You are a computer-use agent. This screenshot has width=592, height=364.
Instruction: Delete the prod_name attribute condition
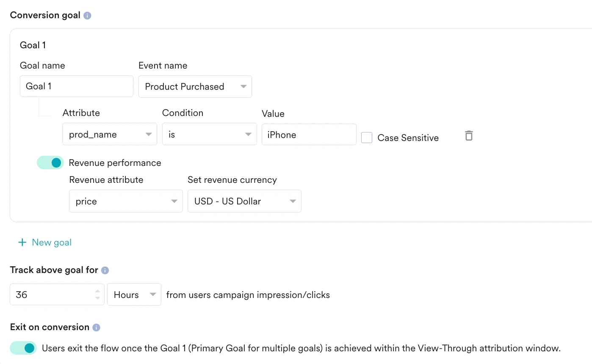(x=468, y=136)
